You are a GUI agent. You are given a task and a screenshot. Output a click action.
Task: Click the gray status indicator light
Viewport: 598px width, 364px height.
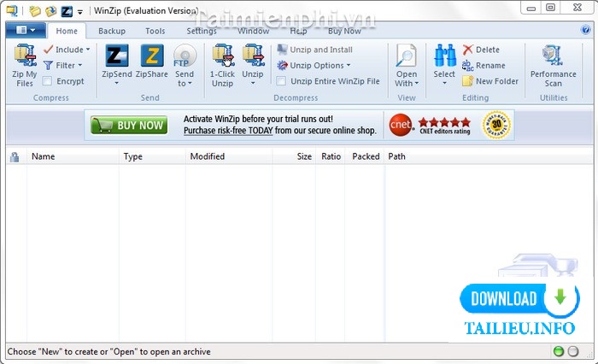point(573,351)
